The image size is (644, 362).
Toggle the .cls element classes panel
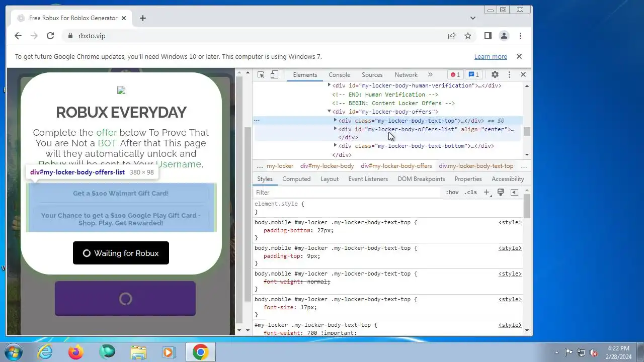pyautogui.click(x=470, y=193)
